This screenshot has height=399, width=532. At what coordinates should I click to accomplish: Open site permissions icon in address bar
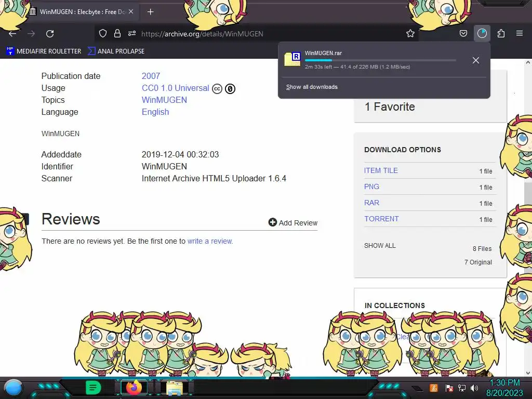click(132, 33)
